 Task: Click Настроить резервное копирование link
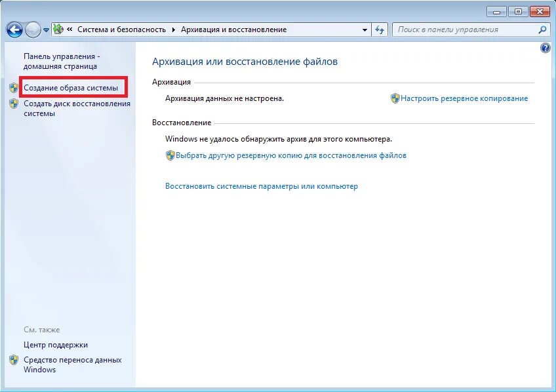tap(464, 98)
